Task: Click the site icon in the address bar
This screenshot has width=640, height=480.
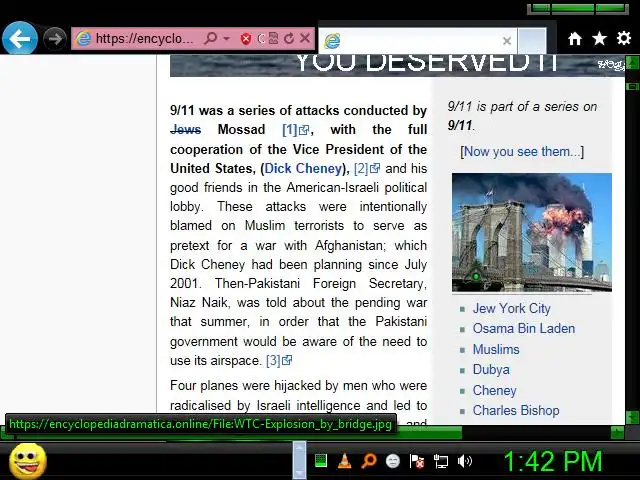Action: click(84, 39)
